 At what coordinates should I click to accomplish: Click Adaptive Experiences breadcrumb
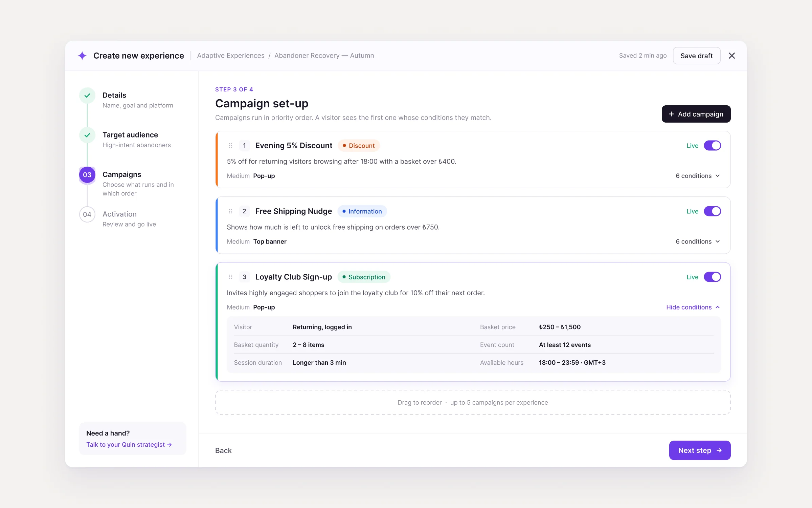tap(231, 56)
